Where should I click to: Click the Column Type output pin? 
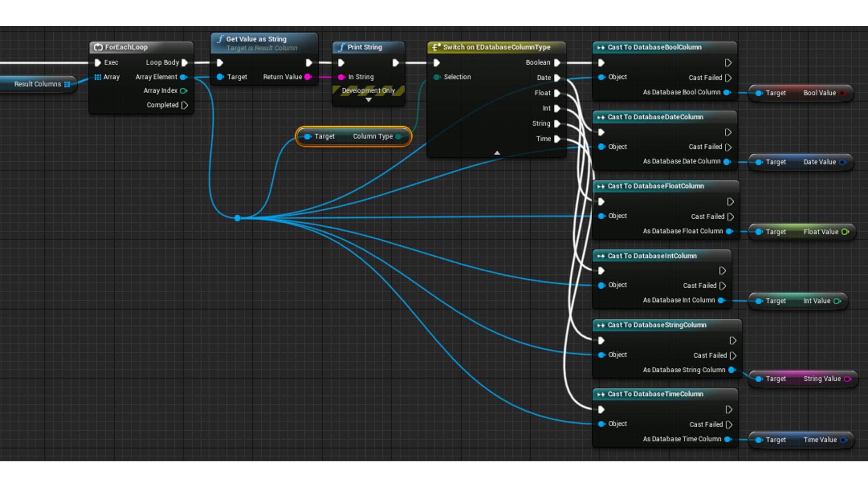click(x=398, y=136)
